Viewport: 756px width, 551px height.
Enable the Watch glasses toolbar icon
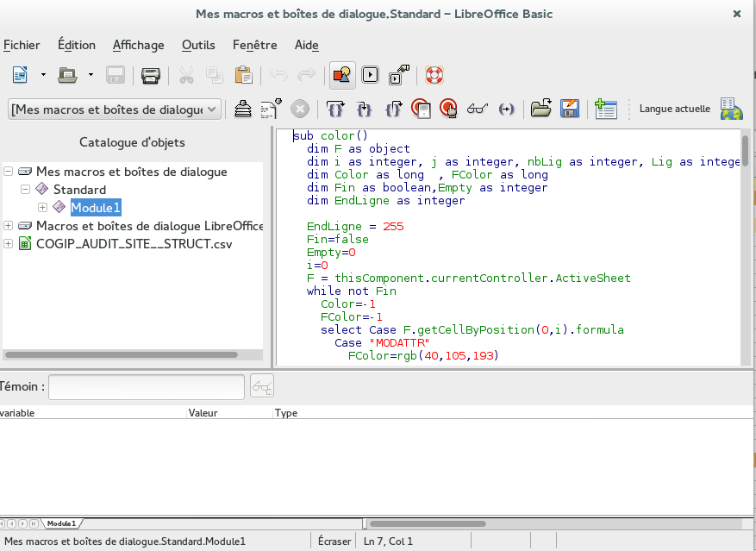tap(478, 109)
